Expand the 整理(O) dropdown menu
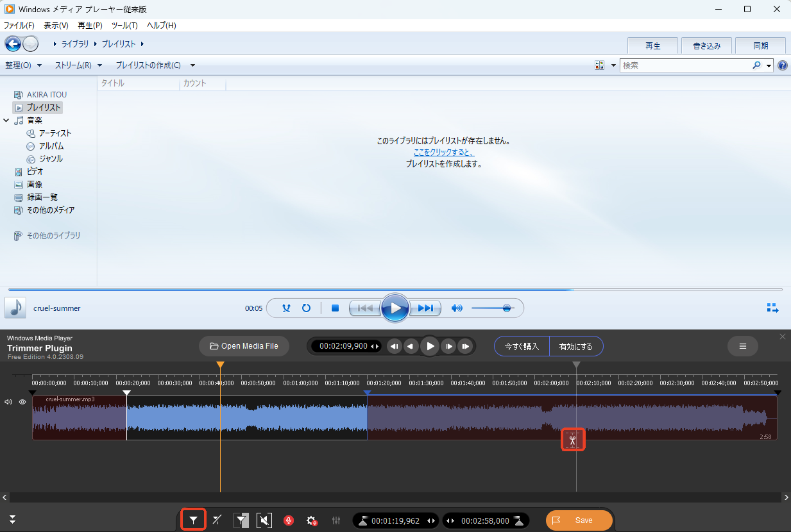791x532 pixels. [23, 65]
